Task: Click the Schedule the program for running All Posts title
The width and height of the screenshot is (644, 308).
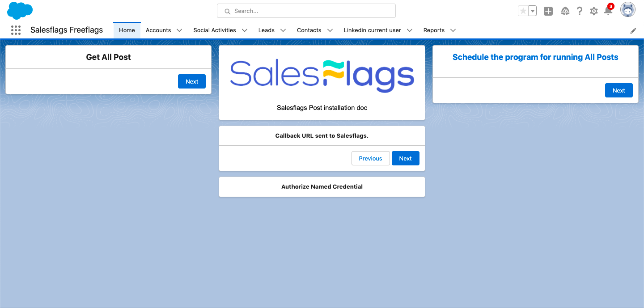Action: click(535, 57)
